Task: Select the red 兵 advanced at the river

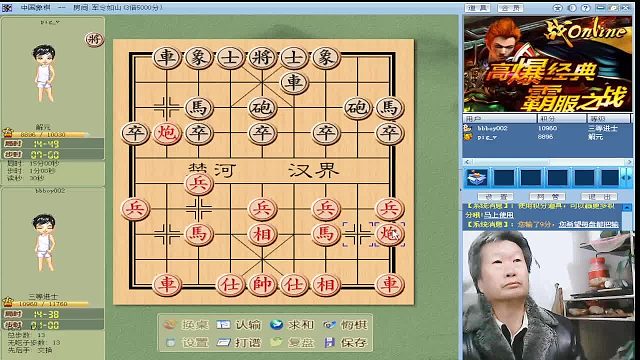Action: point(198,183)
